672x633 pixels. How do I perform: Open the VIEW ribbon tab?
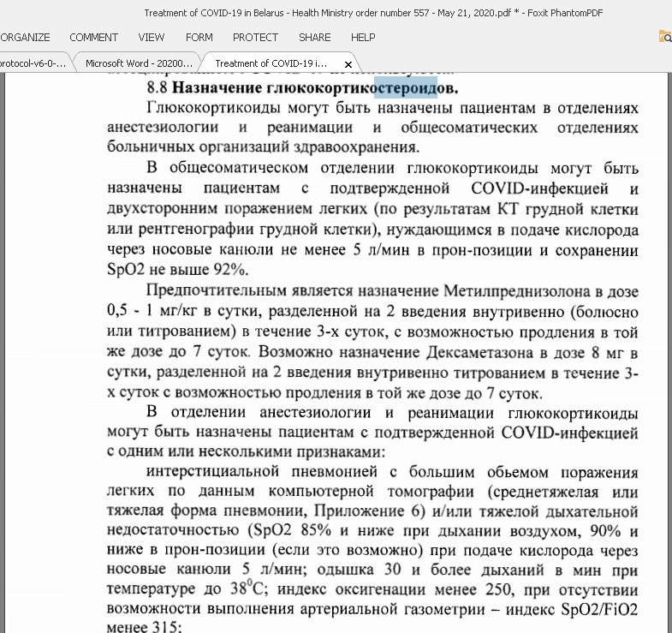pos(152,38)
